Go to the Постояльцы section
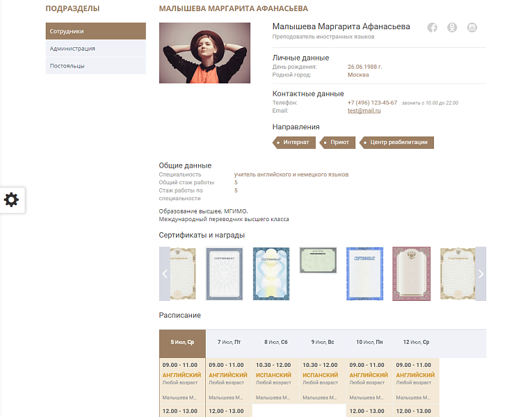Image resolution: width=532 pixels, height=417 pixels. (x=95, y=66)
